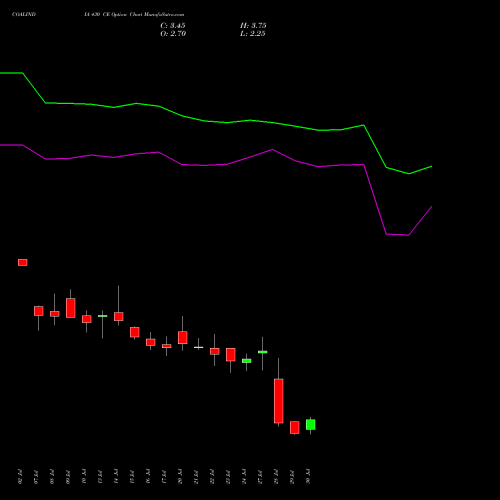The width and height of the screenshot is (500, 500).
Task: Select the low value 'L: 2.25'
Action: [253, 34]
